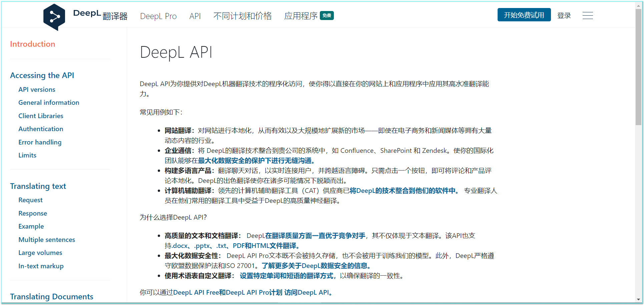Open 应用程序 in the top navigation
644x305 pixels.
coord(301,16)
